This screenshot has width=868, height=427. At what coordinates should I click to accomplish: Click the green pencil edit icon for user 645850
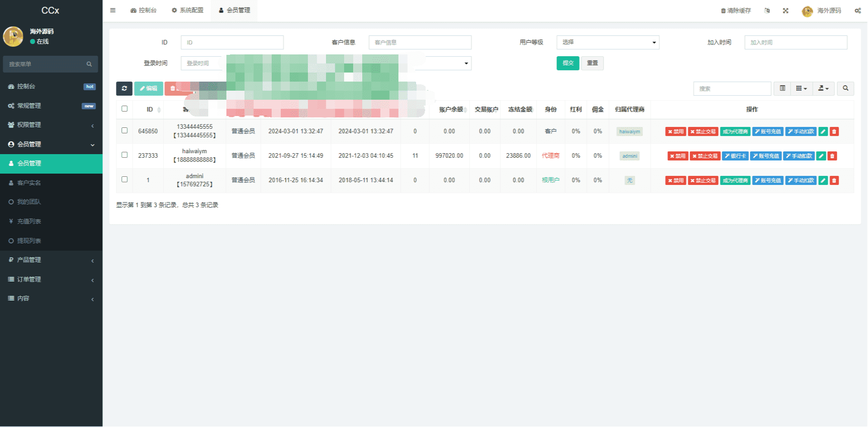click(823, 131)
